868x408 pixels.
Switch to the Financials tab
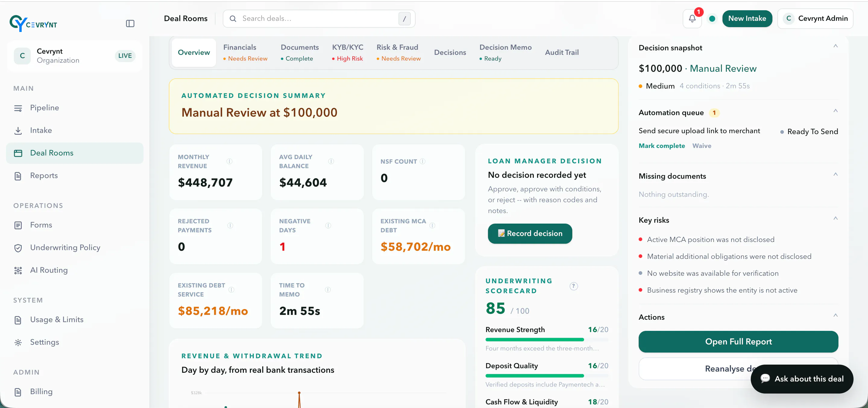pyautogui.click(x=245, y=52)
